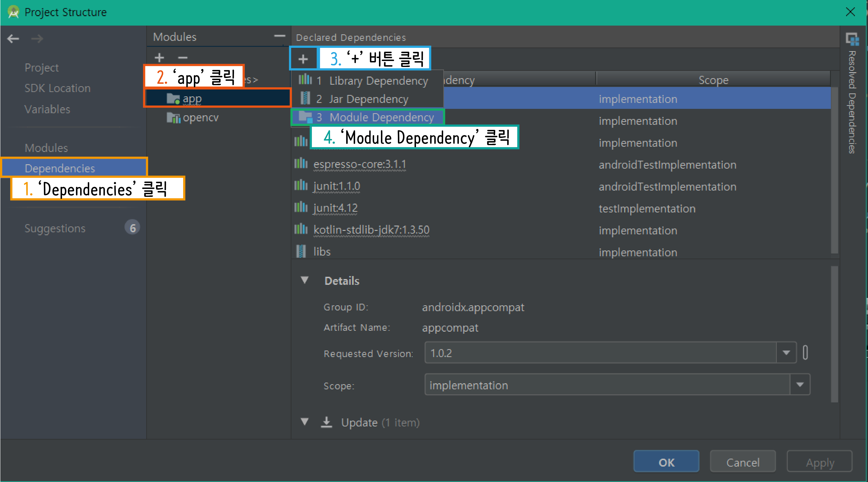This screenshot has width=868, height=482.
Task: Collapse the Modules panel with the minimize icon
Action: tap(279, 36)
